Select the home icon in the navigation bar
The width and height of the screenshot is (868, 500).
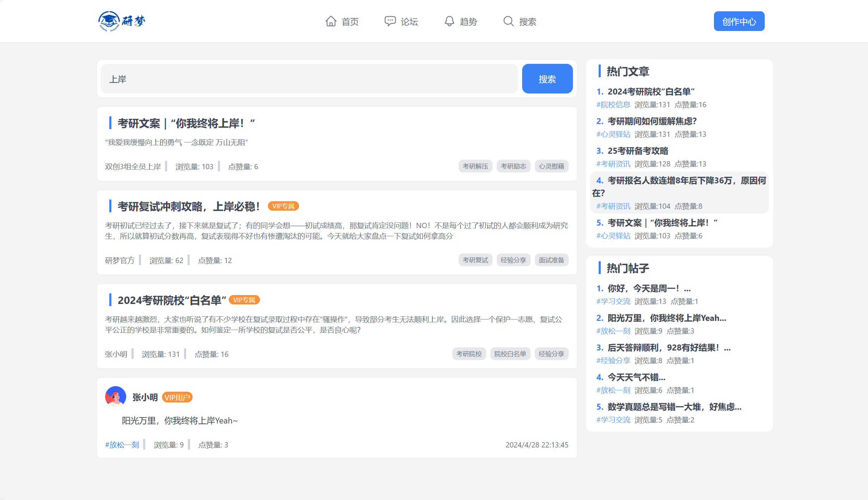coord(331,21)
